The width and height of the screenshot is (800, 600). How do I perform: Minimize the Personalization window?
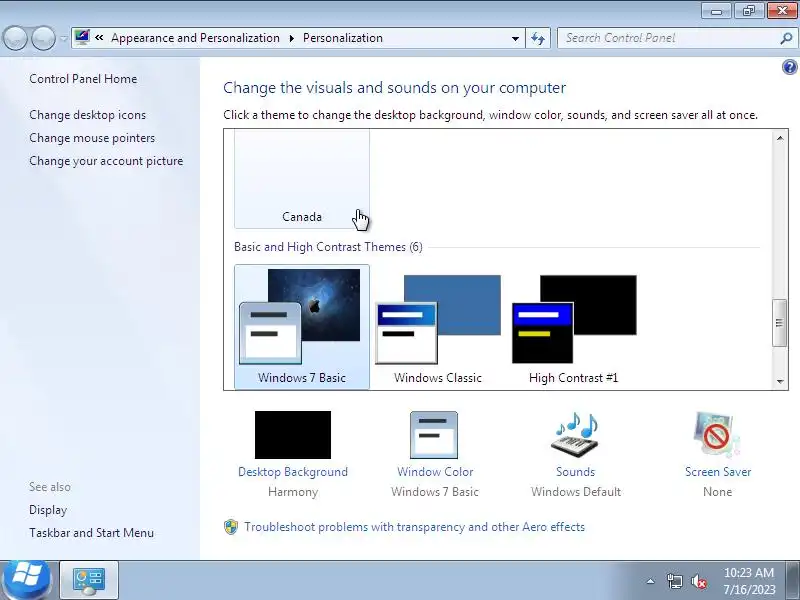[x=716, y=11]
